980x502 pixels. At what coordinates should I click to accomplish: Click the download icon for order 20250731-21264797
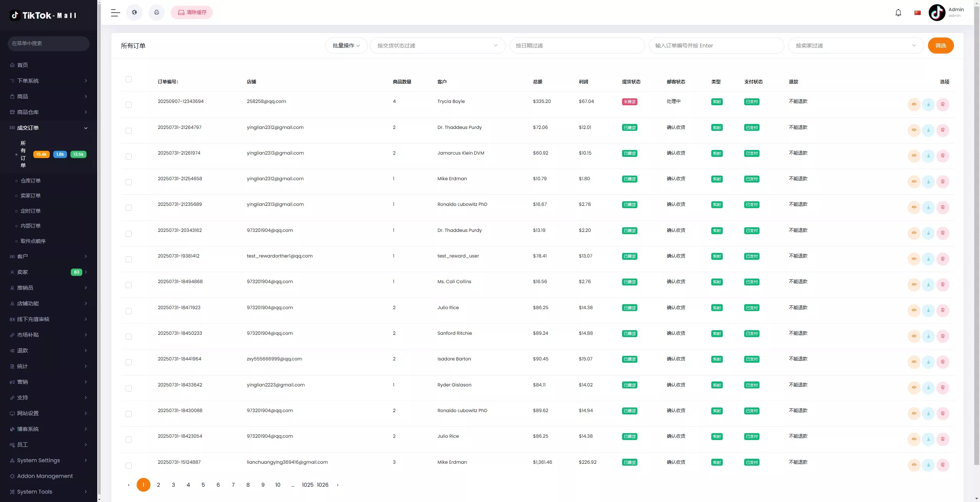pos(928,130)
